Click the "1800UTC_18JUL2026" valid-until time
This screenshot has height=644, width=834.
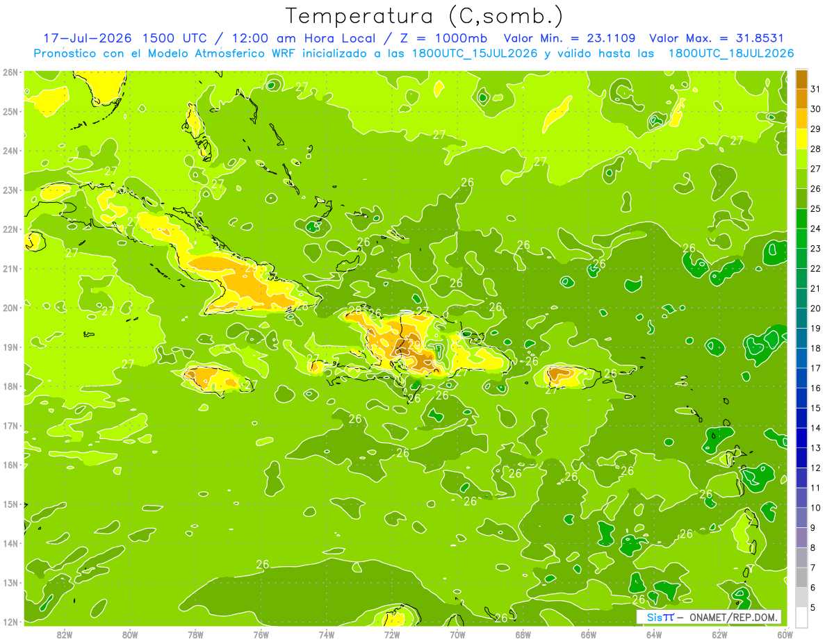(731, 53)
